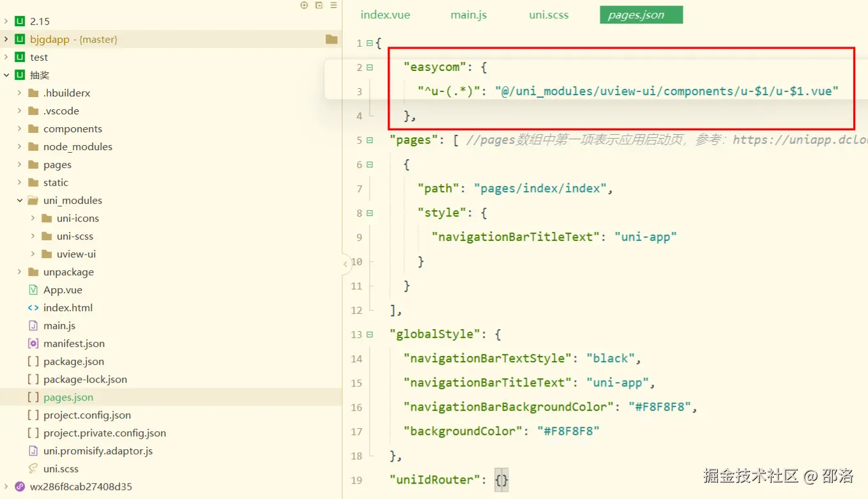Click the JSON bracket icon beside project.private.config.json
Viewport: 868px width, 499px height.
[33, 433]
